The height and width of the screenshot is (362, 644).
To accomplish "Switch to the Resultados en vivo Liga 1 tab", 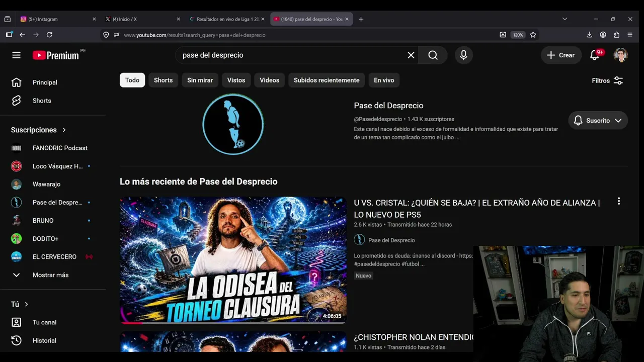I will [226, 19].
